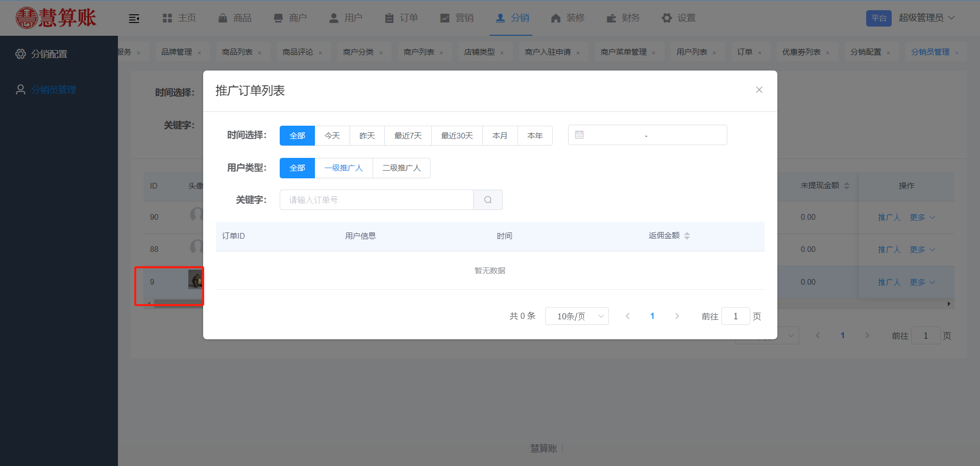
Task: Expand 更多 menu for row 9
Action: coord(922,282)
